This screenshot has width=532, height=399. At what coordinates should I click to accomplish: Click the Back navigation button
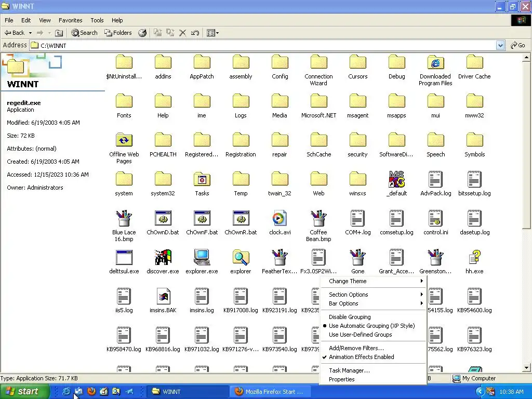click(x=14, y=33)
